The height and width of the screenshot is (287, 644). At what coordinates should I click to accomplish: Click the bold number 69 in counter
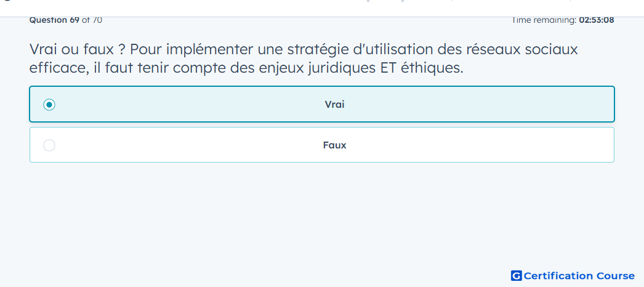[x=74, y=20]
